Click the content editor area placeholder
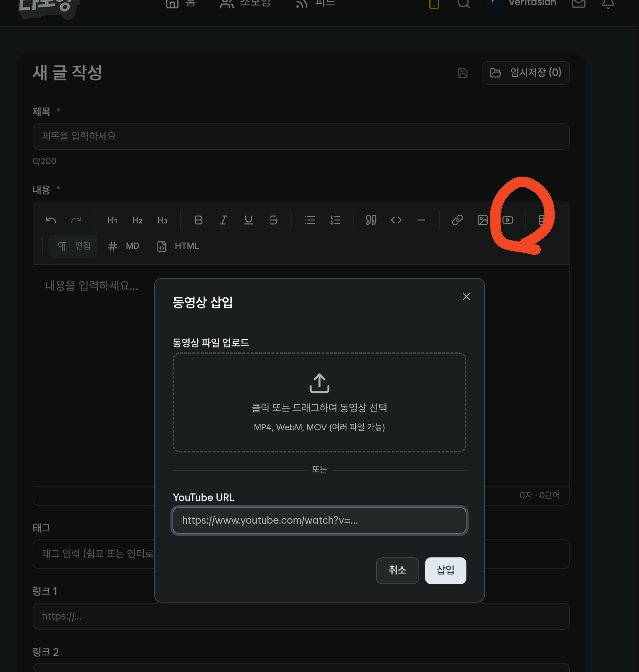Image resolution: width=639 pixels, height=672 pixels. tap(92, 286)
